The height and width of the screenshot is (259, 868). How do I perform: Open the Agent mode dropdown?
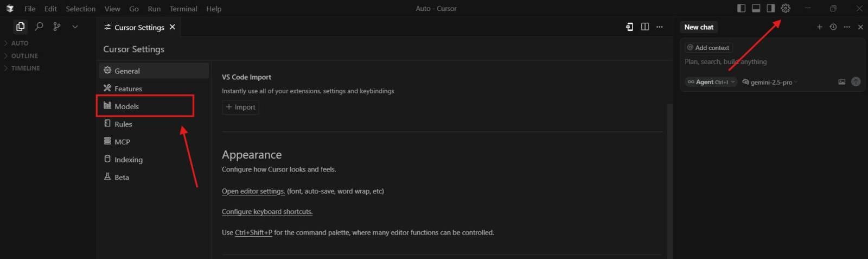point(711,83)
